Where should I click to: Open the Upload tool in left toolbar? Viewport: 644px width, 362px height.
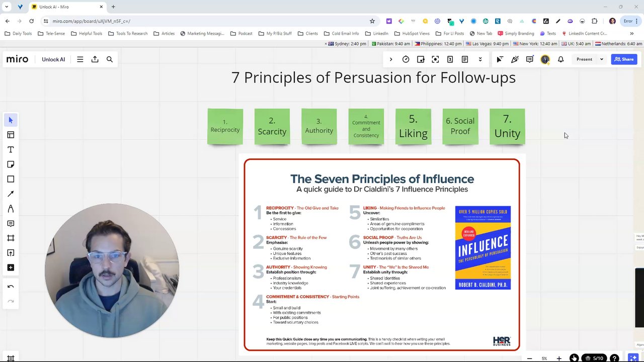pos(11,253)
